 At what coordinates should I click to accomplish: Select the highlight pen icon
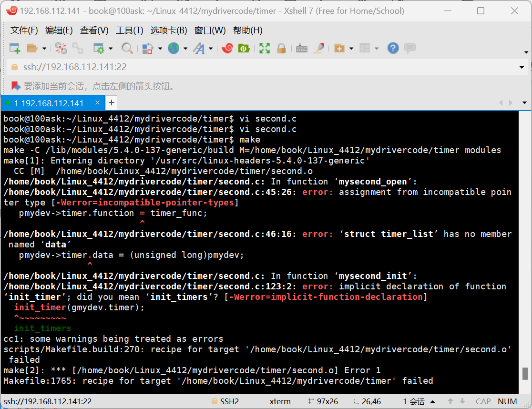click(318, 48)
